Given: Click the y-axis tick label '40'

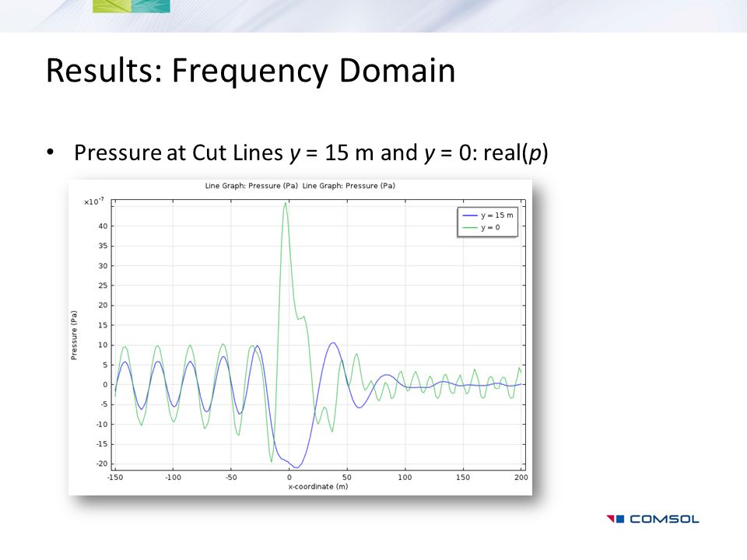Looking at the screenshot, I should 103,226.
